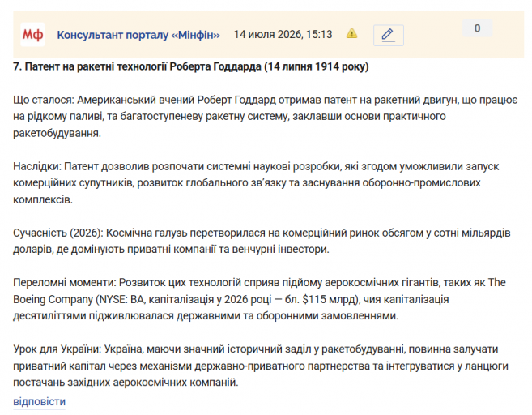Click the timestamp 14 июля 2026, 15:13
532x415 pixels.
pyautogui.click(x=283, y=34)
